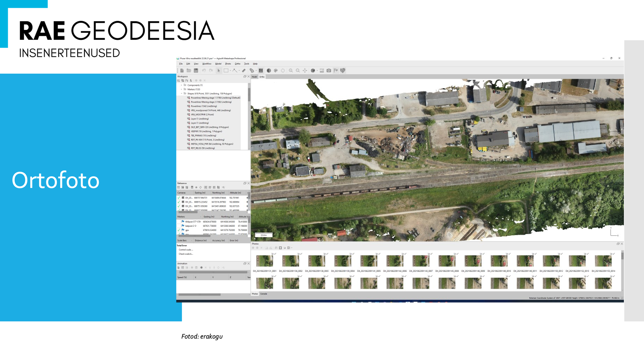Image resolution: width=644 pixels, height=362 pixels.
Task: Expand the Components (1) tree node
Action: (x=181, y=85)
